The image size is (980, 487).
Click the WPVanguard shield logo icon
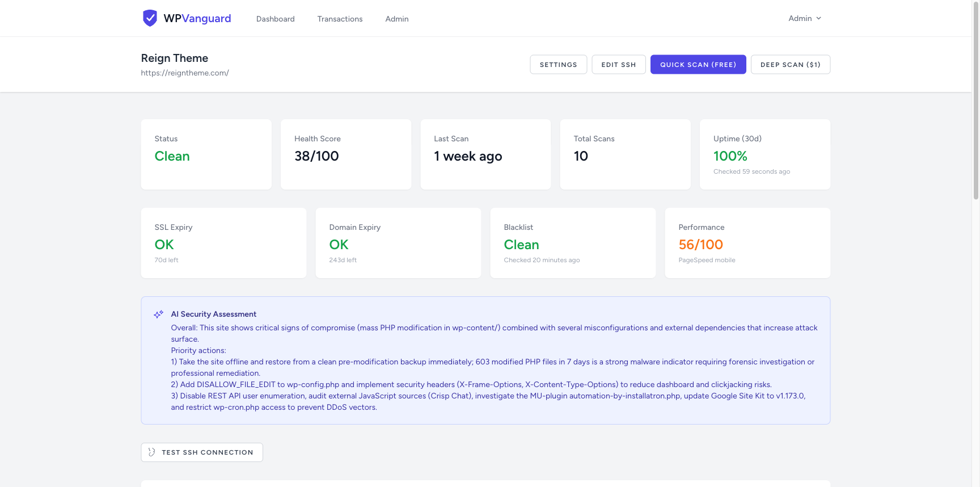click(x=150, y=18)
